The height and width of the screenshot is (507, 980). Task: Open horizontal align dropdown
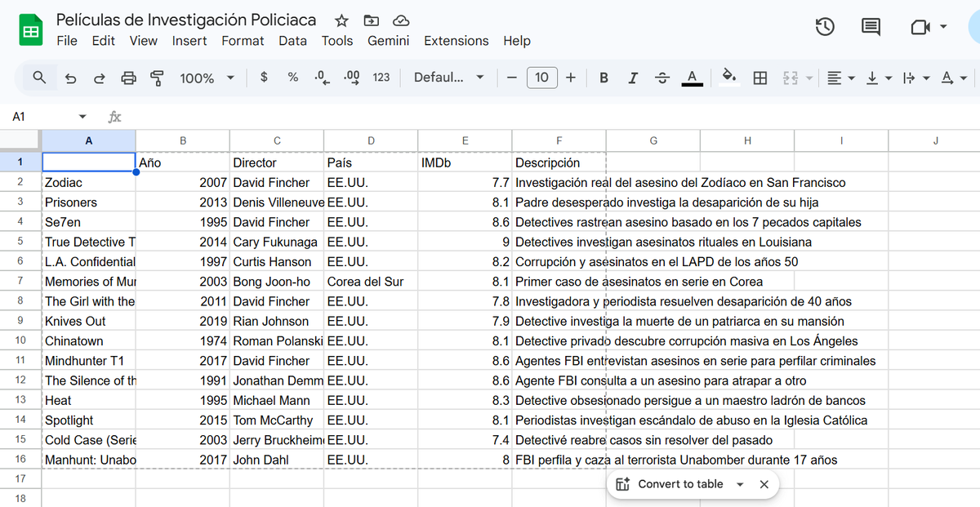[x=840, y=78]
